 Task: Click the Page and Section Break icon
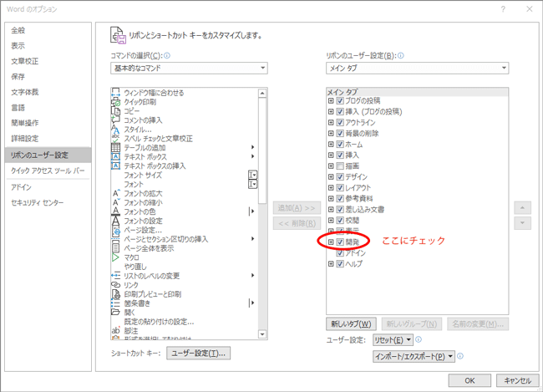(x=115, y=239)
